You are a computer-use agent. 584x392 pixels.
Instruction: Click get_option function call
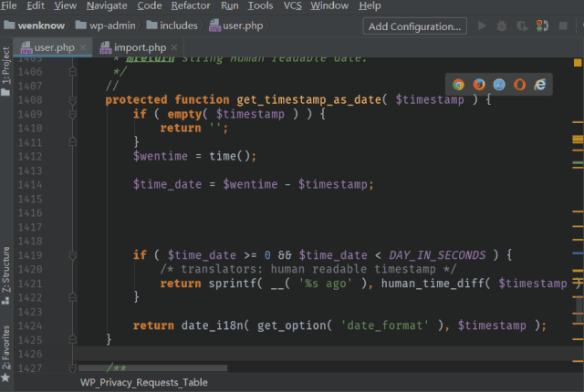(291, 325)
